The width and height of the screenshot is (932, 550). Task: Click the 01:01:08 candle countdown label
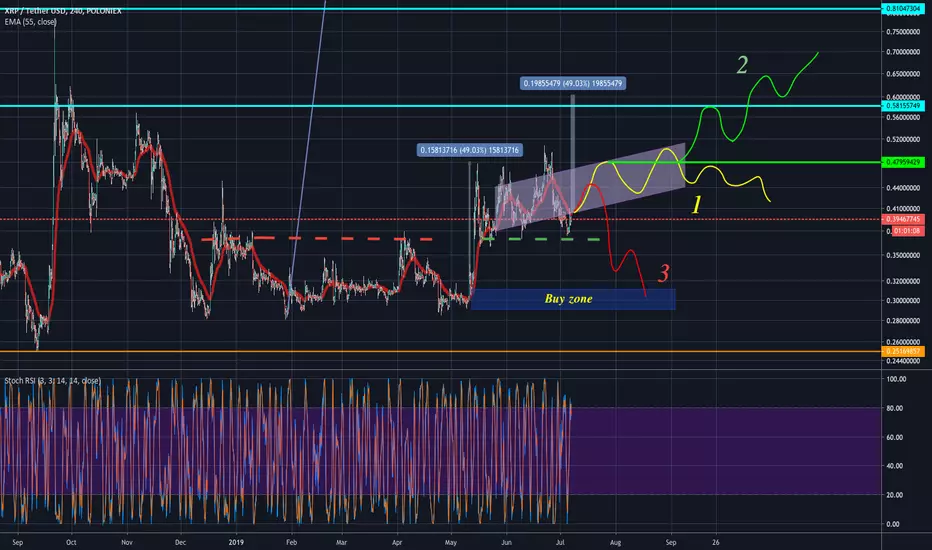click(907, 231)
